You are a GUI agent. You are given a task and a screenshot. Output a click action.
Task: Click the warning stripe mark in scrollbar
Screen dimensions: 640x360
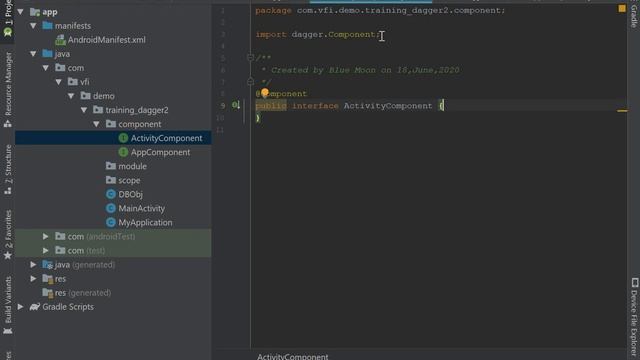click(622, 111)
